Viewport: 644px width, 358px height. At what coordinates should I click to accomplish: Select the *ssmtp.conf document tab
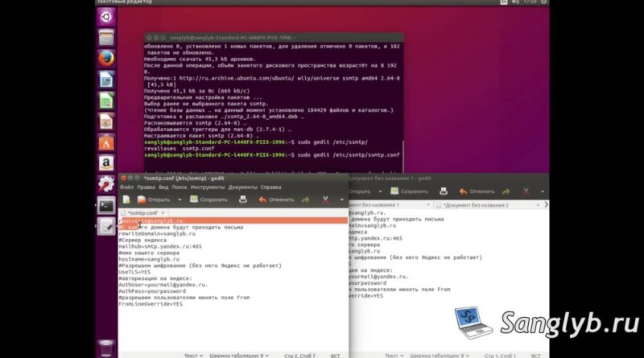point(142,213)
